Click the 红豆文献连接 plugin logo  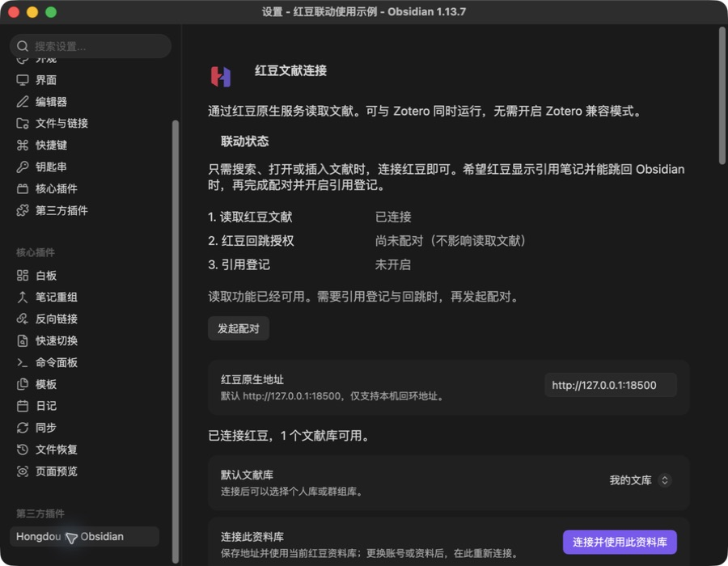coord(221,77)
